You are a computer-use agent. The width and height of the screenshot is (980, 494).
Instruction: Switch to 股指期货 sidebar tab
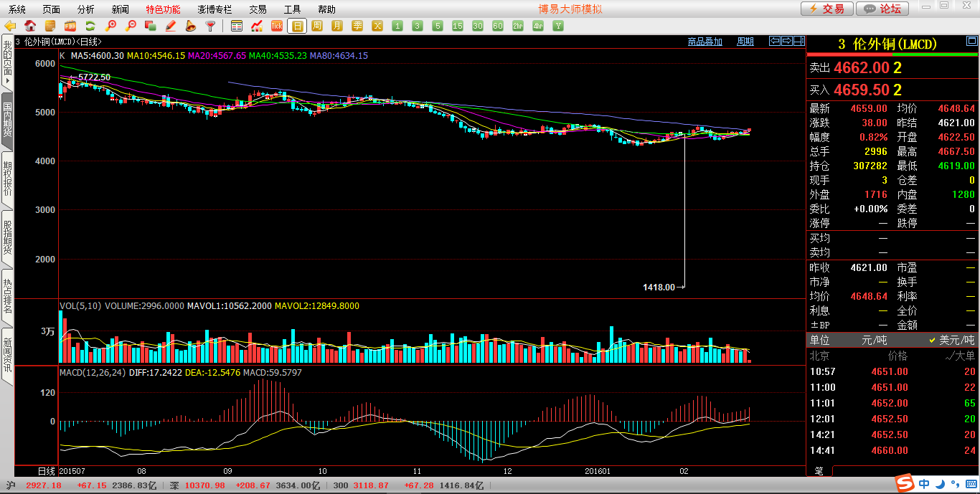[7, 238]
